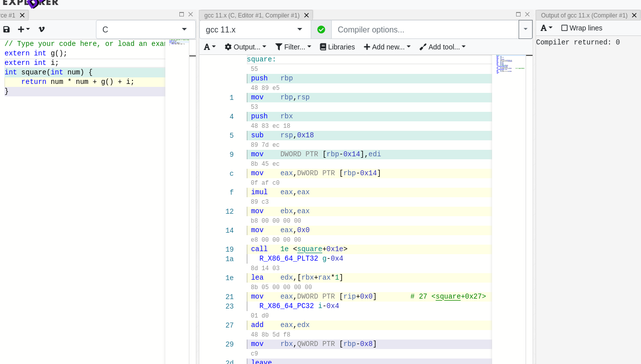Viewport: 641px width, 364px height.
Task: Open the Output... settings menu
Action: 245,47
